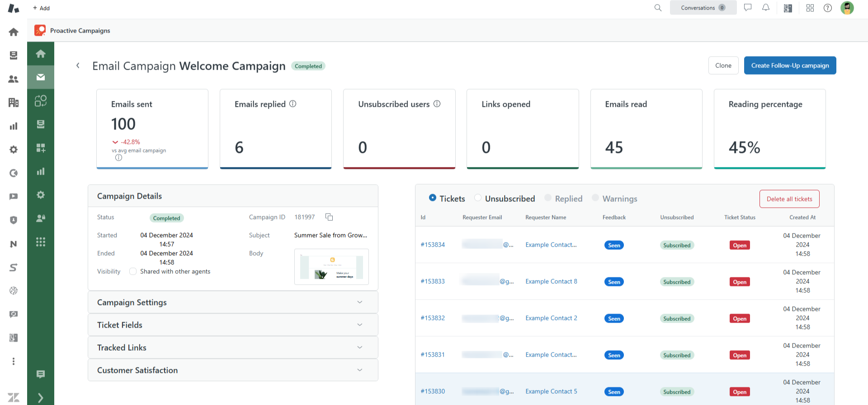868x405 pixels.
Task: Click the Zendesk logo at bottom left
Action: click(x=14, y=398)
